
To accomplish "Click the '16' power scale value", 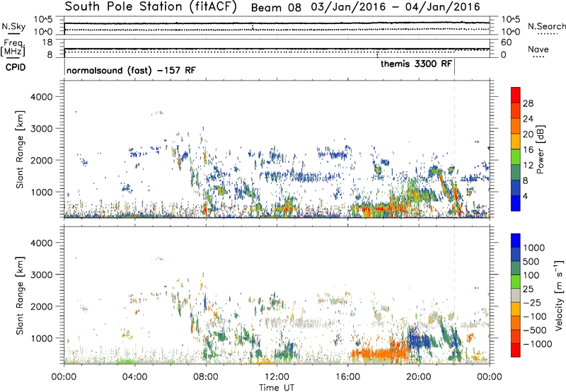I will 528,150.
